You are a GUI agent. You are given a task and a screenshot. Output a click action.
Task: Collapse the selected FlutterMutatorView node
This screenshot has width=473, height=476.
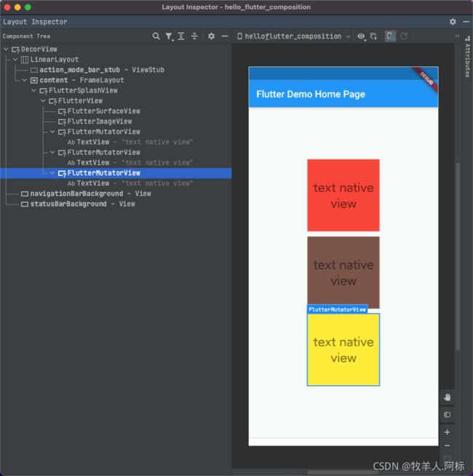pyautogui.click(x=52, y=172)
